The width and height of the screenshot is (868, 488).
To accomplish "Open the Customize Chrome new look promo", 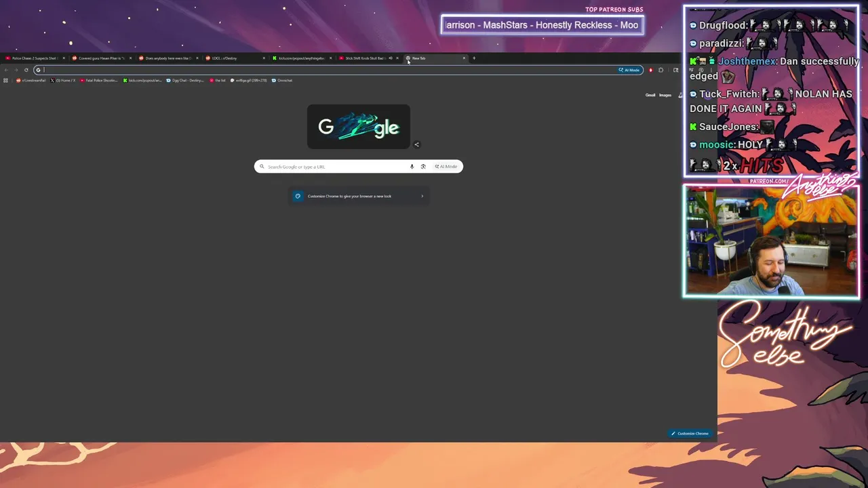I will [359, 197].
